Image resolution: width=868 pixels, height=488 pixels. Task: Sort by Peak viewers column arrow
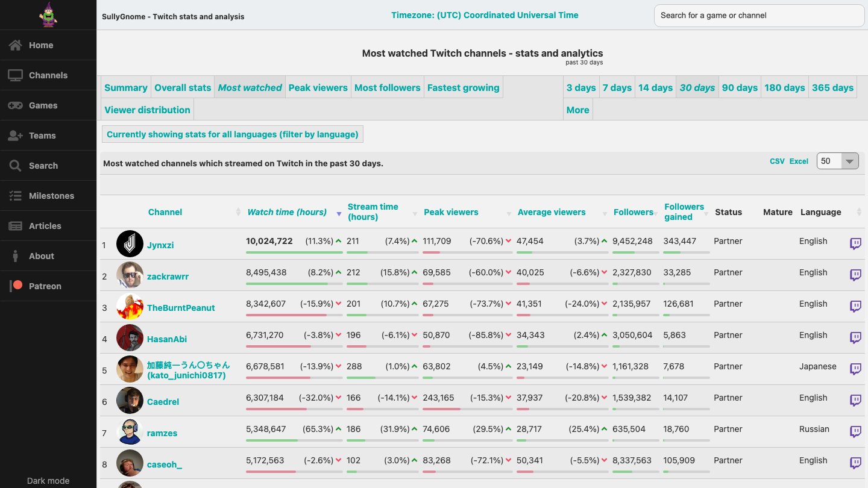(508, 213)
